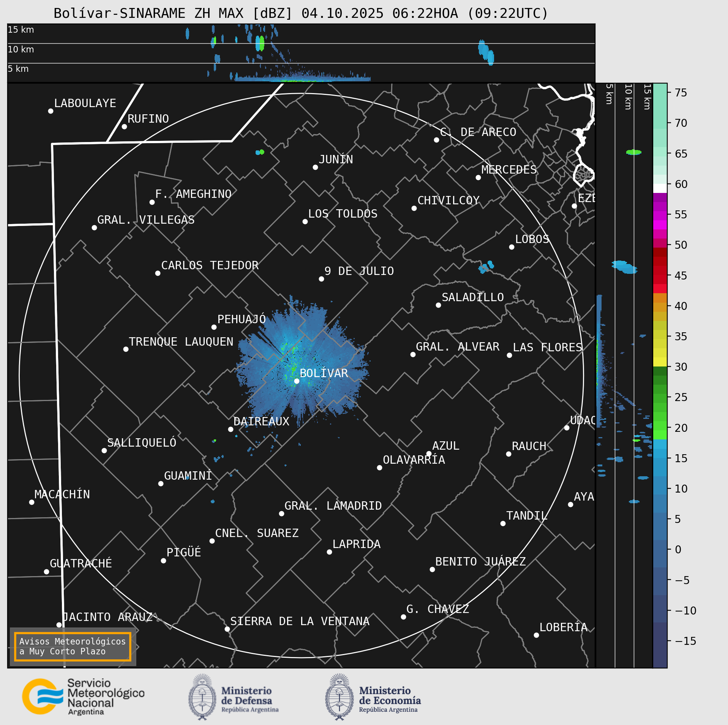The height and width of the screenshot is (725, 728).
Task: Click the Chivilcoy marker dot
Action: pos(414,208)
